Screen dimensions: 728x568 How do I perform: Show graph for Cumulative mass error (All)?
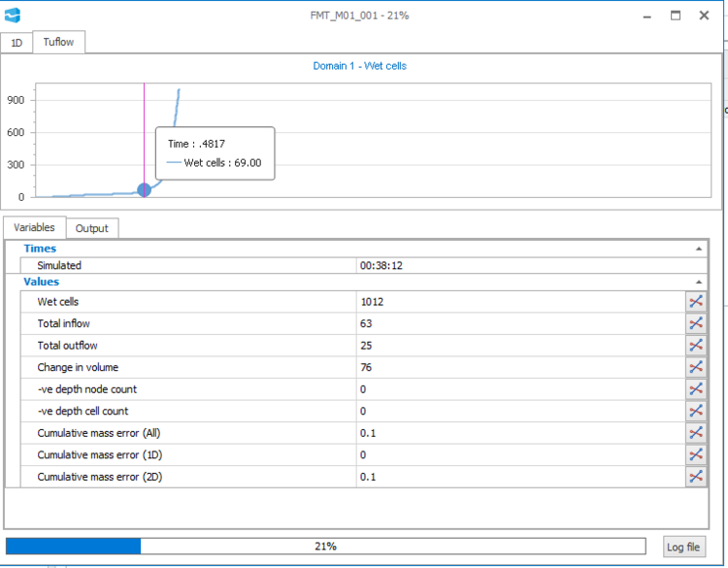(x=696, y=433)
